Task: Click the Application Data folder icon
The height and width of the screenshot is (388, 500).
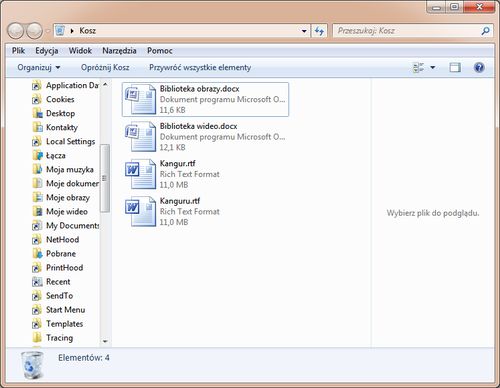Action: click(x=37, y=86)
